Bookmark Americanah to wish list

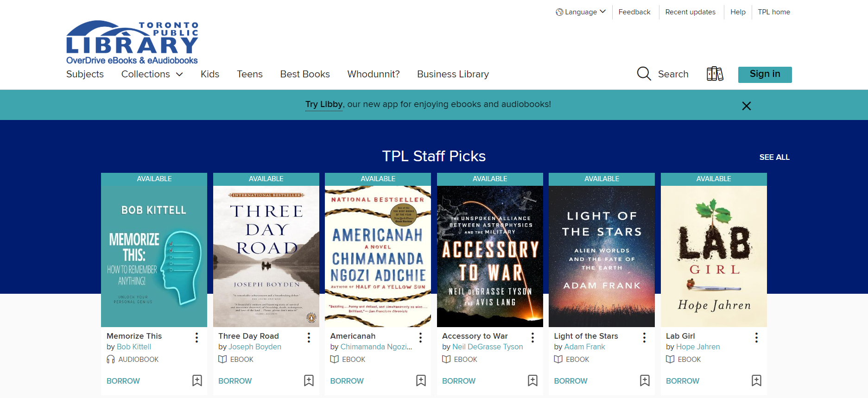[421, 380]
